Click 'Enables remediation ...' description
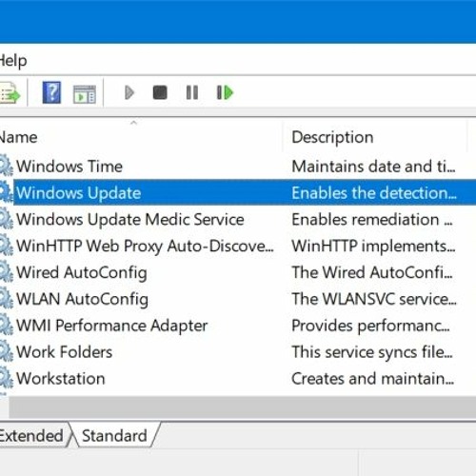The width and height of the screenshot is (476, 476). (x=372, y=219)
